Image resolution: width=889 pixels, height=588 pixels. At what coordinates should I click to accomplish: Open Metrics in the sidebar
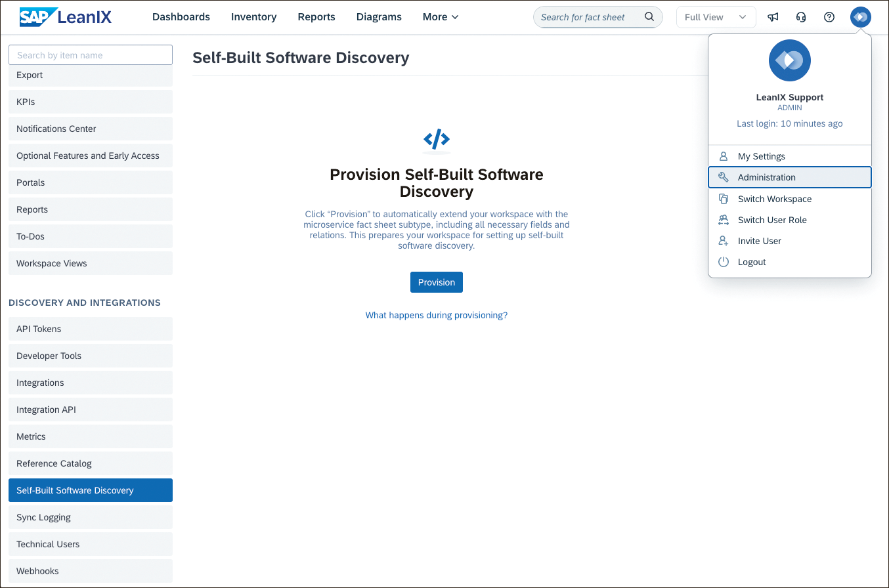point(91,436)
